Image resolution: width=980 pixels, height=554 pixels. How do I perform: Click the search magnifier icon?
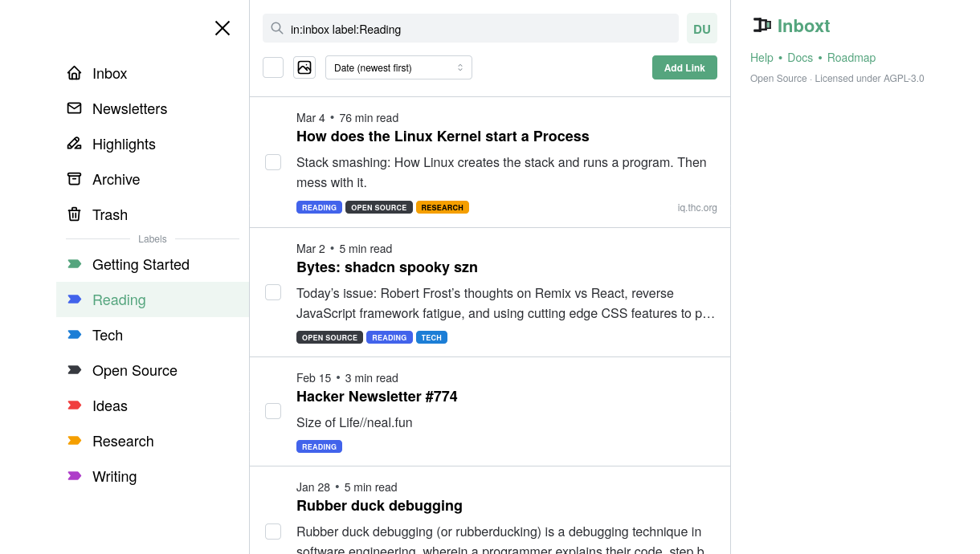[277, 28]
